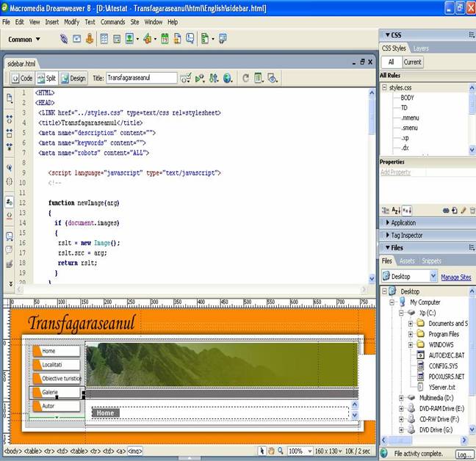Screen dimensions: 476x461
Task: Click the Hyperlink icon in Insert bar
Action: click(x=64, y=39)
